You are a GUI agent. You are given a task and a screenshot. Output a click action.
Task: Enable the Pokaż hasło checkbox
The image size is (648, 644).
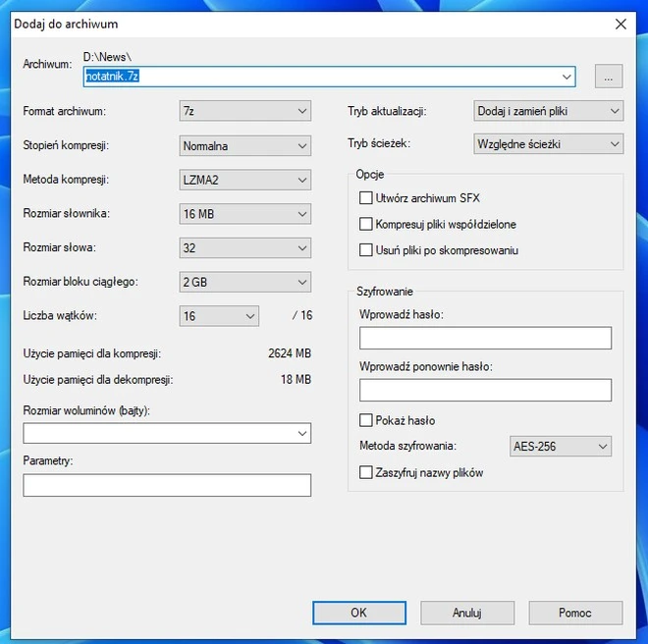coord(366,420)
